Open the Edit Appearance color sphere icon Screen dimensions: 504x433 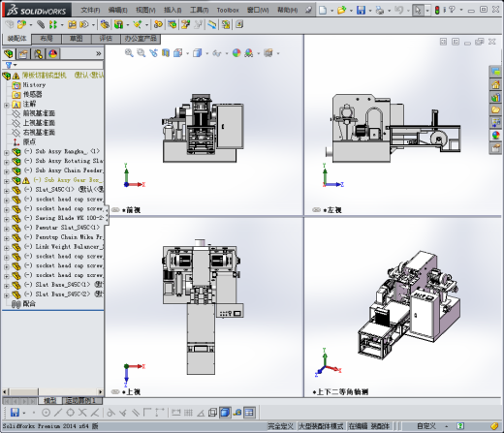(236, 53)
